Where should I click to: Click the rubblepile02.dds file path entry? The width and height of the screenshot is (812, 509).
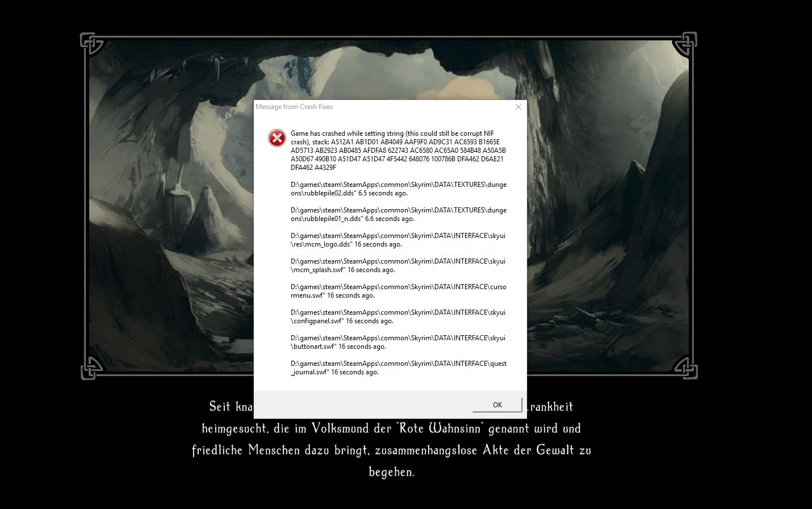click(x=397, y=189)
